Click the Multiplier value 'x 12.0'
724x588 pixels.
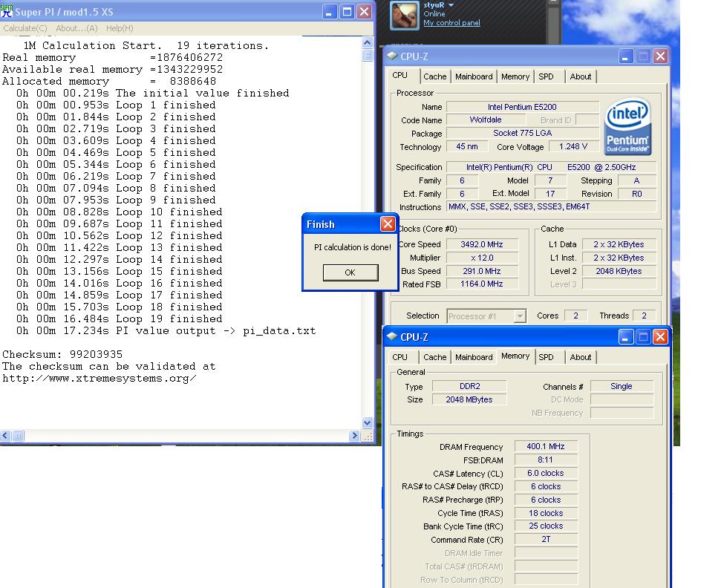(x=482, y=258)
